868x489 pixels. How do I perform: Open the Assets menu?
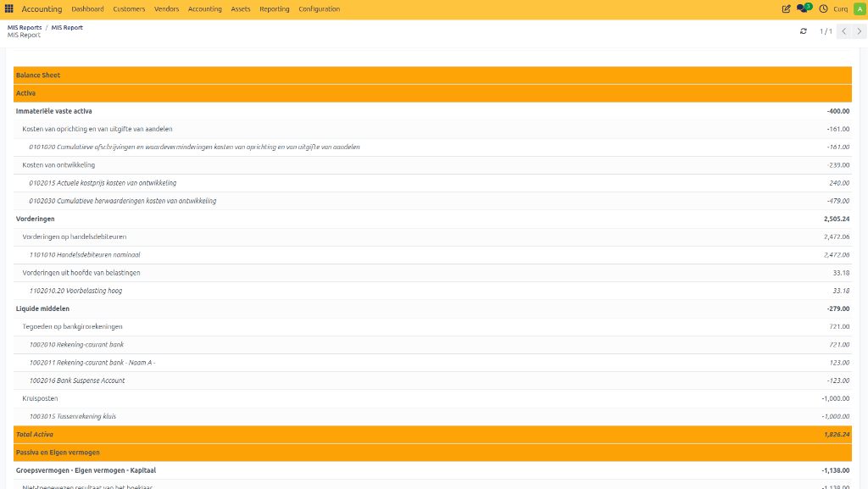tap(241, 8)
